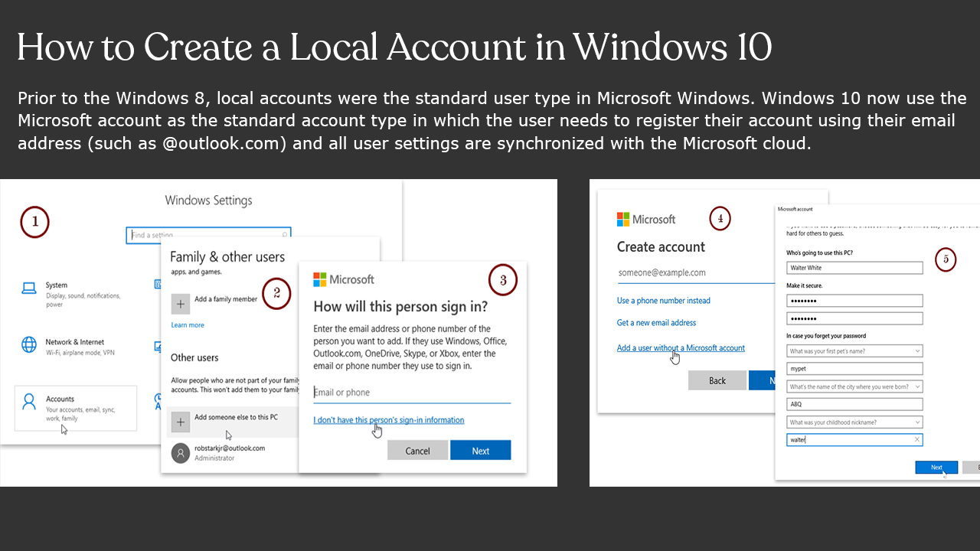Clear the walter field with the X

tap(917, 439)
